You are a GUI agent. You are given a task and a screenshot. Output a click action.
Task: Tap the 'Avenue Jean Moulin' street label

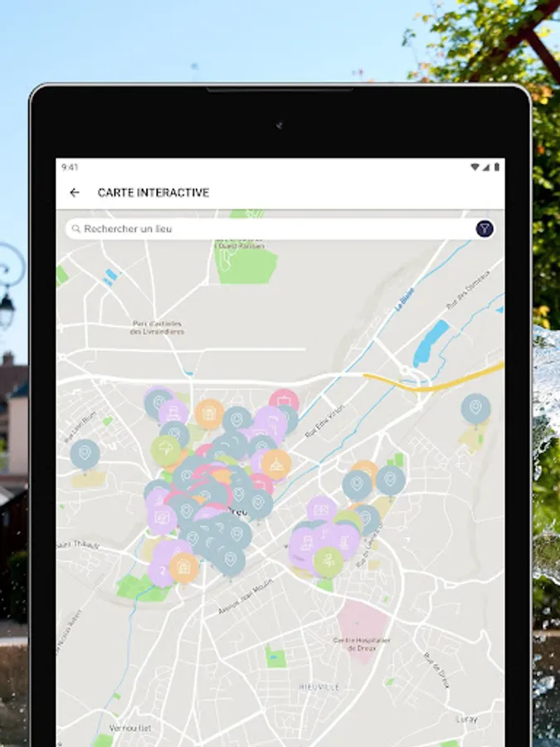[x=246, y=597]
